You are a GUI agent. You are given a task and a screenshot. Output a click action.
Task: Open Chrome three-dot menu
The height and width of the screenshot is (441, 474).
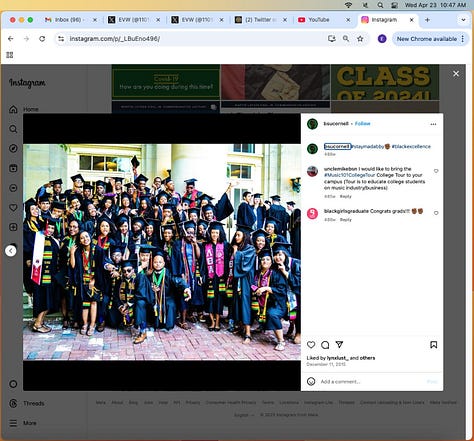pyautogui.click(x=463, y=39)
